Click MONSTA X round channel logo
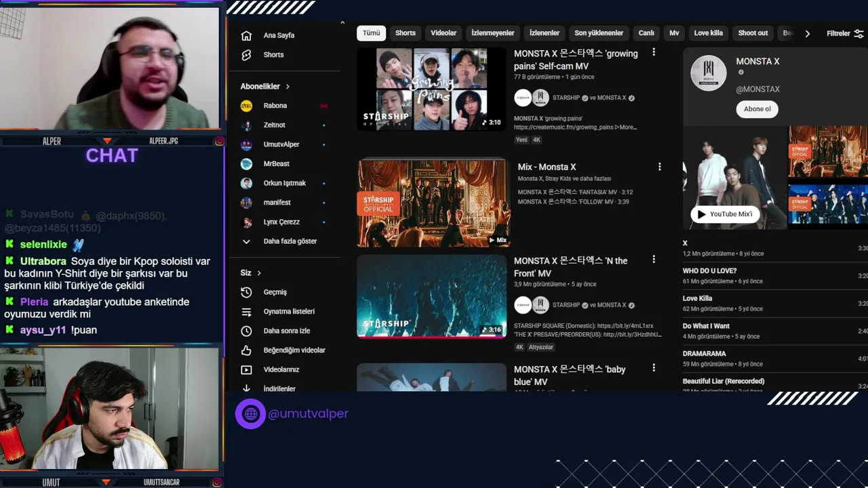Viewport: 868px width, 488px height. pyautogui.click(x=708, y=73)
